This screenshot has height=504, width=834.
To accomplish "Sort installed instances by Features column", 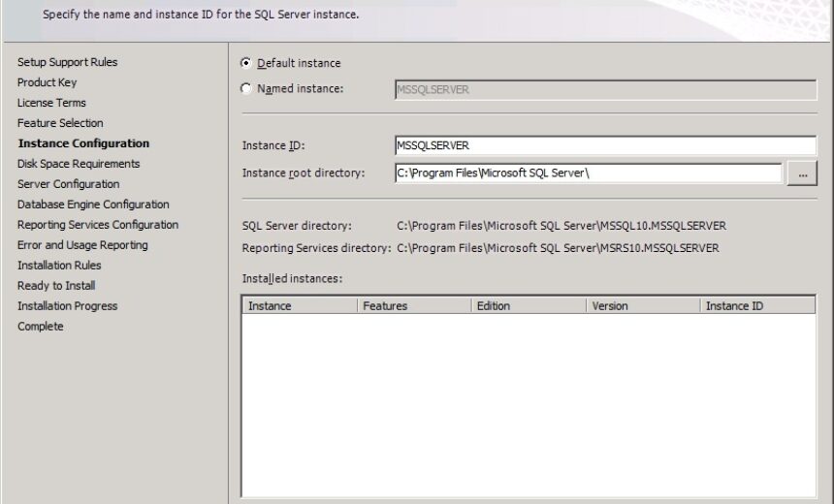I will tap(414, 305).
